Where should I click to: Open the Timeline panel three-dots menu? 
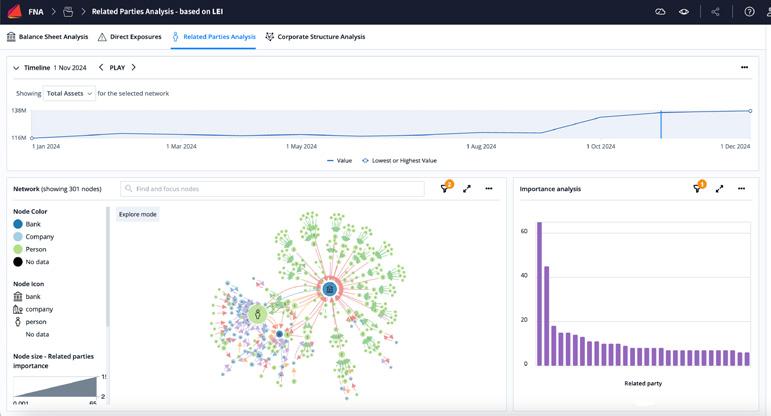pyautogui.click(x=744, y=67)
